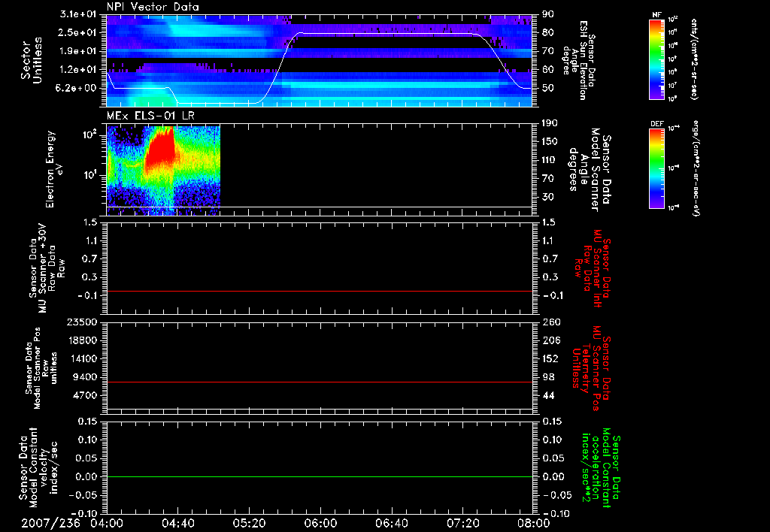This screenshot has width=770, height=532.
Task: Click the green velocity line at 0.00
Action: pyautogui.click(x=320, y=476)
